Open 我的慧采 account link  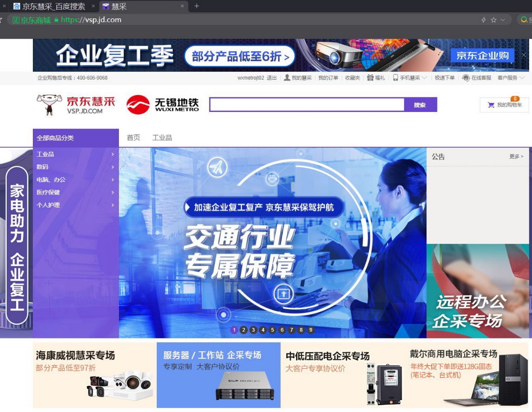point(298,78)
